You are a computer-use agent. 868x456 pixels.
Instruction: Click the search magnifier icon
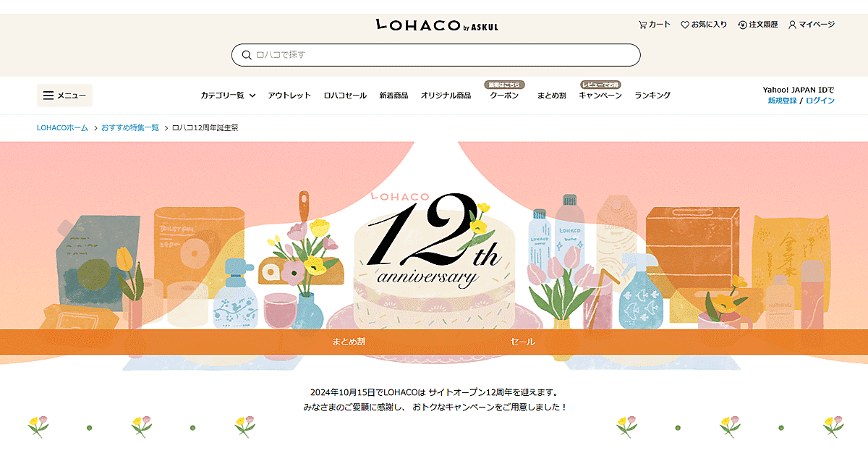pyautogui.click(x=247, y=55)
